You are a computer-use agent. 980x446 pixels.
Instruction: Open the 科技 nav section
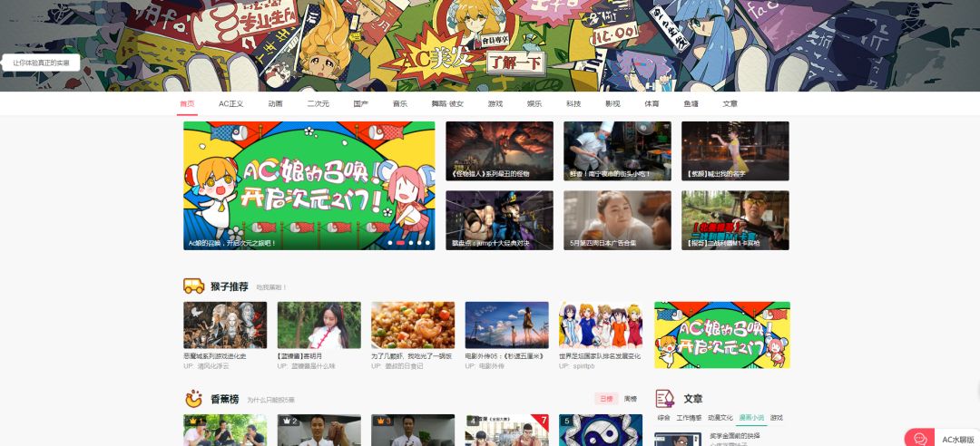(x=573, y=103)
